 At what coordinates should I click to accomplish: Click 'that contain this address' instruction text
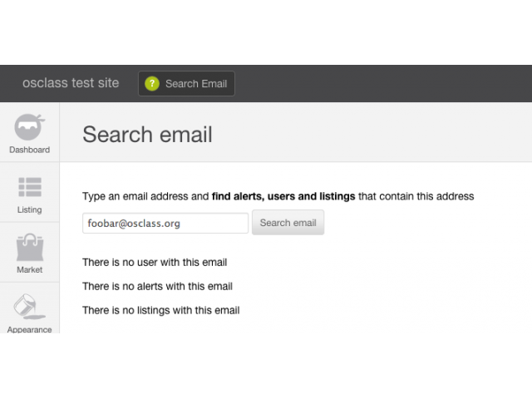pos(416,196)
